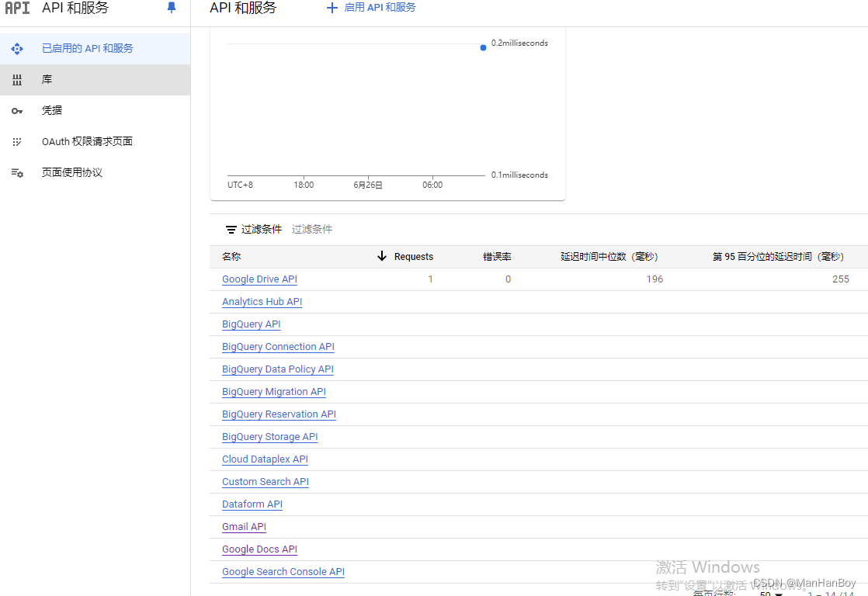
Task: Click the 已启用的 API 和服务 diamond icon
Action: tap(17, 49)
